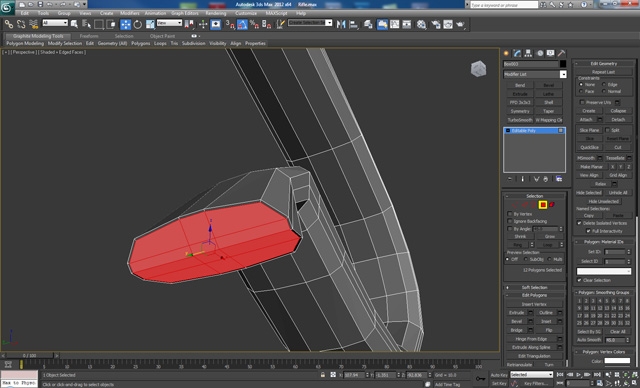Viewport: 640px width, 388px height.
Task: Click the Unlink Selection icon
Action: [21, 24]
